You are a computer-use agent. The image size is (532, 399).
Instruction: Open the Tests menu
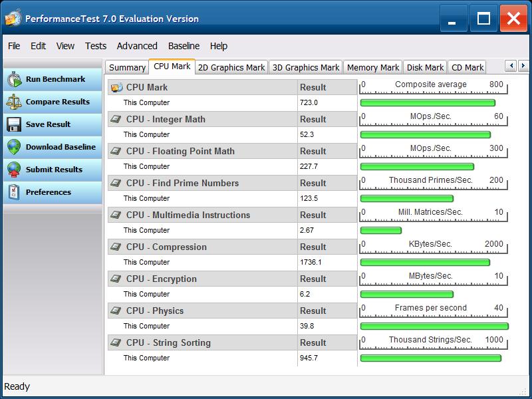coord(96,46)
